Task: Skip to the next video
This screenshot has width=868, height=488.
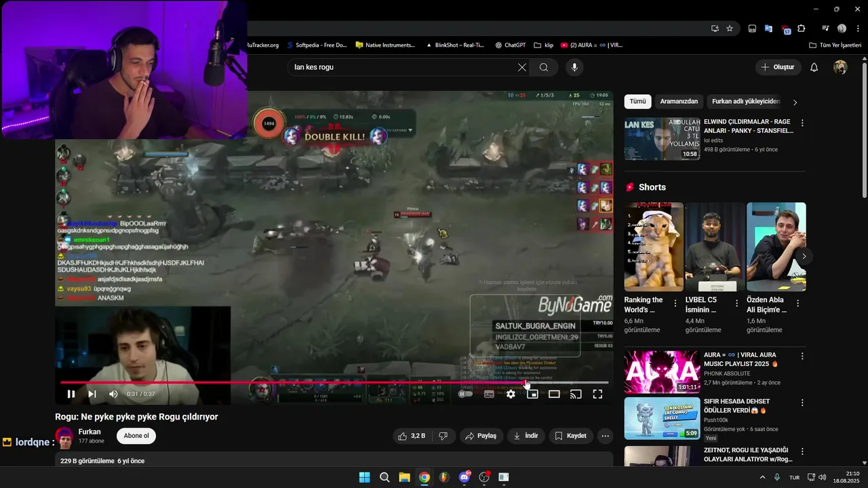Action: click(x=92, y=394)
